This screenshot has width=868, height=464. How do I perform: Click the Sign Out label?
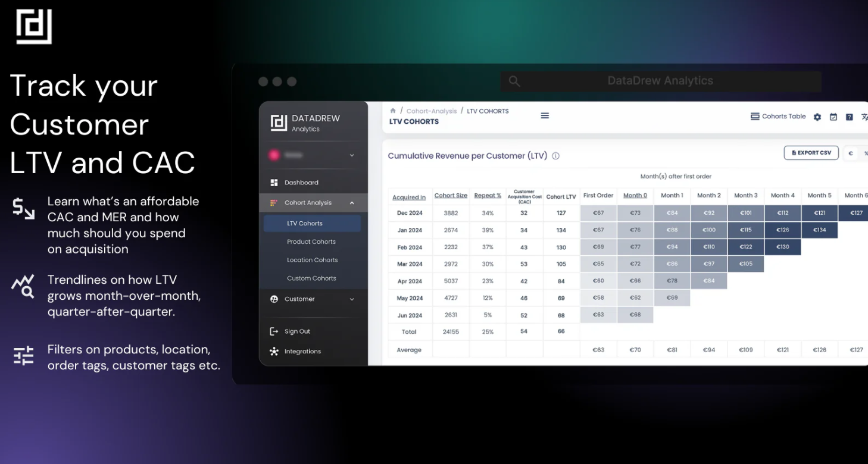tap(297, 331)
